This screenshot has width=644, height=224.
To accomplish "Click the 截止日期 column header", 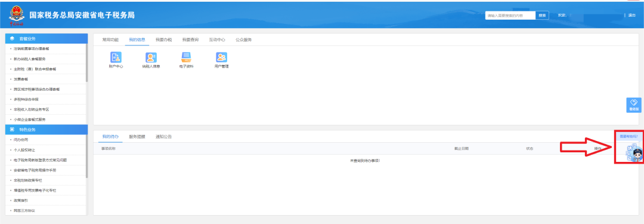I will (x=461, y=148).
